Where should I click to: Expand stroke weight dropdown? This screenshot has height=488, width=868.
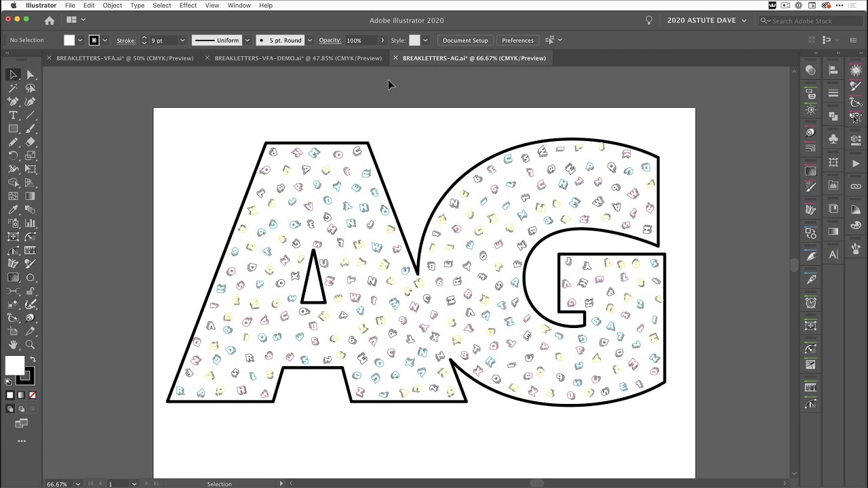[182, 40]
